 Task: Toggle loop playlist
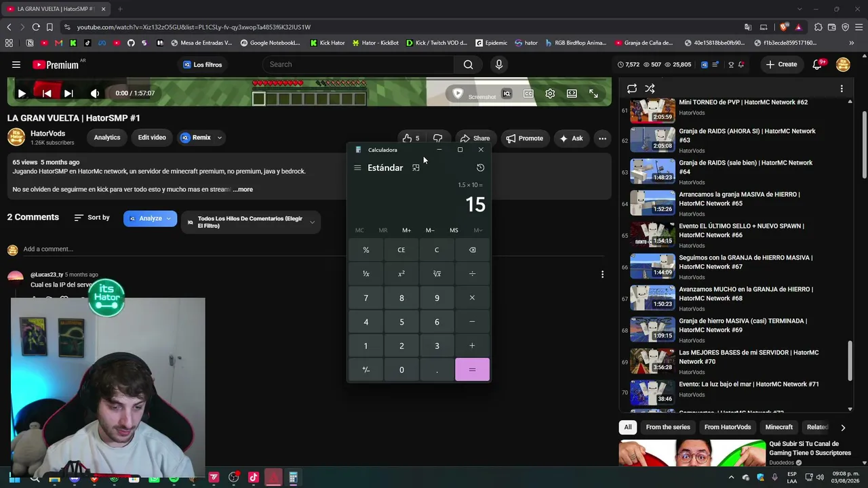point(632,89)
